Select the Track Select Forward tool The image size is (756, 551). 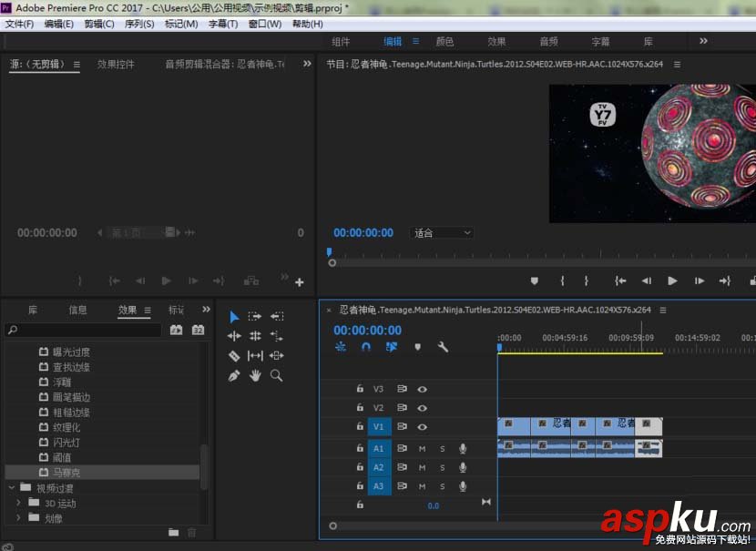point(254,317)
